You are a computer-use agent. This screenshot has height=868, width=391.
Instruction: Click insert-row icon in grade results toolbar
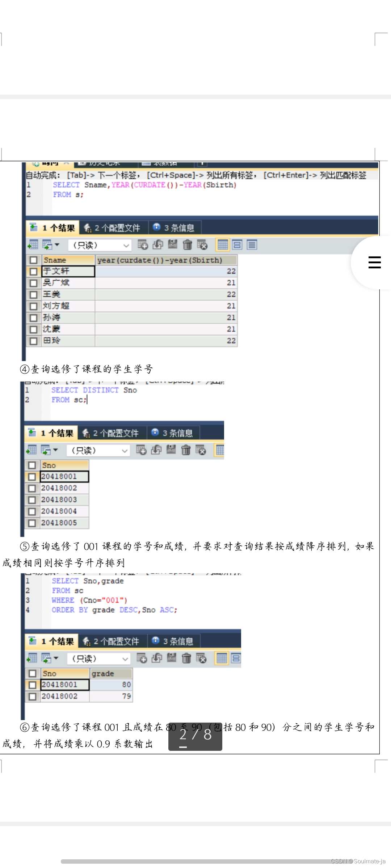pyautogui.click(x=142, y=658)
